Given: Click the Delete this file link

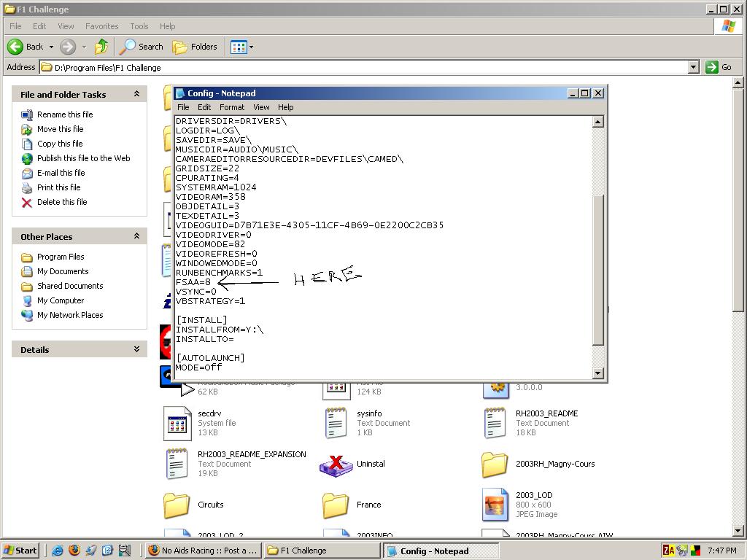Looking at the screenshot, I should (62, 202).
